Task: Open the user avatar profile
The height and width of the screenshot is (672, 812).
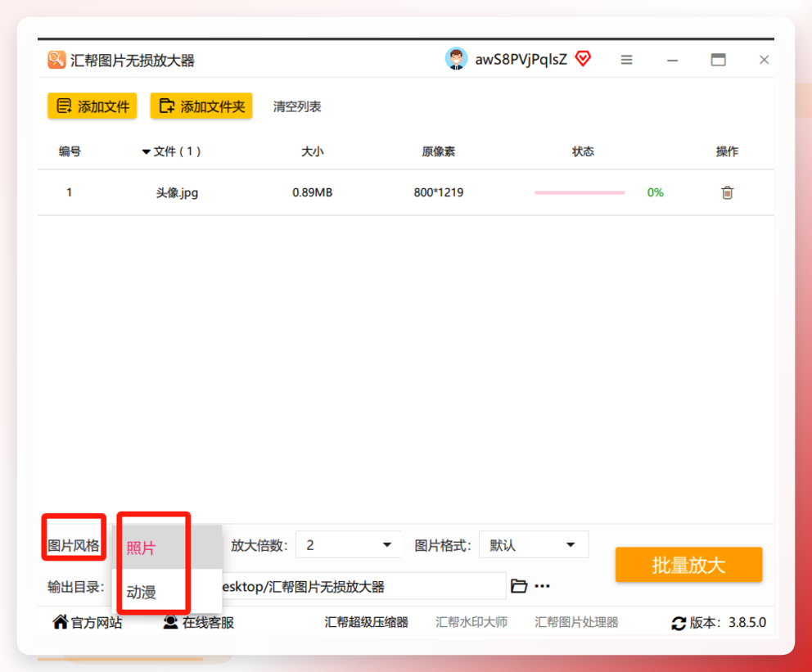Action: 456,59
